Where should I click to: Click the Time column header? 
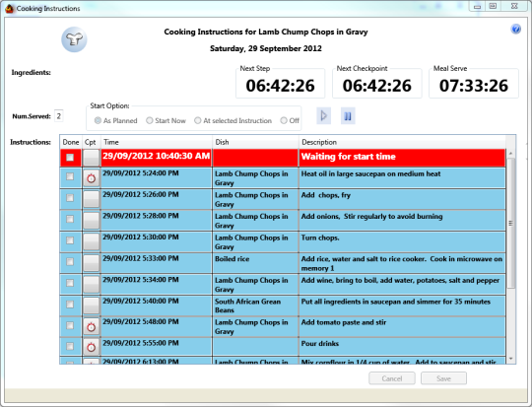[x=157, y=142]
